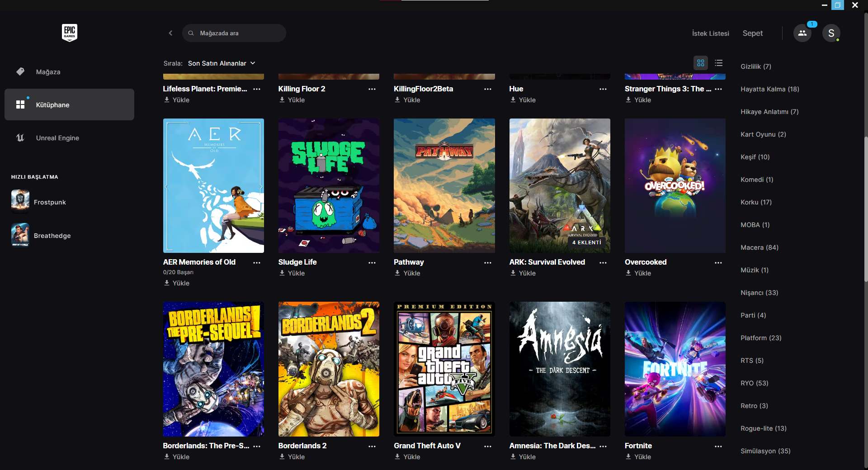The height and width of the screenshot is (470, 868).
Task: Click Yükle under Pathway
Action: point(407,273)
